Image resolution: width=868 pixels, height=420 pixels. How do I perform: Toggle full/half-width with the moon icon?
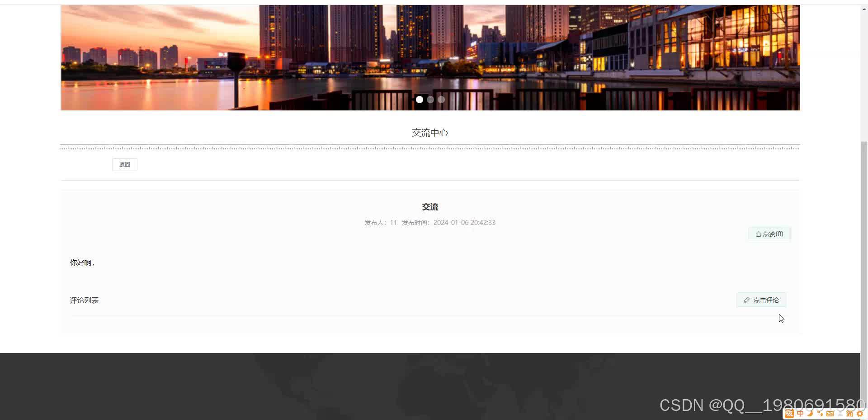point(810,413)
